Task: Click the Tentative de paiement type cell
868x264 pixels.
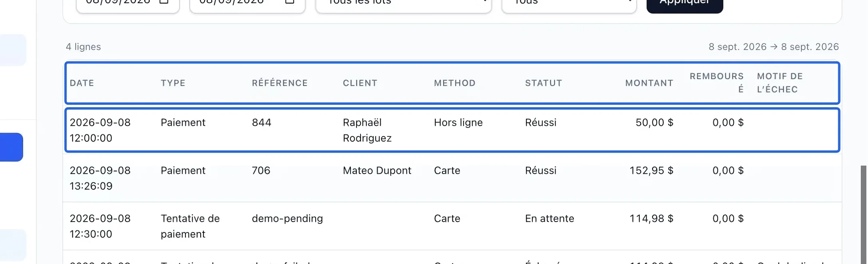Action: pyautogui.click(x=190, y=226)
